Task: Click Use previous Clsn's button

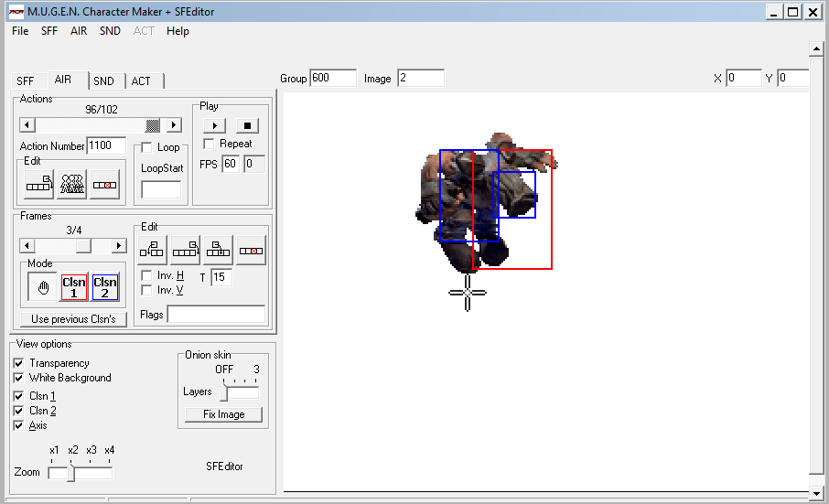Action: 73,319
